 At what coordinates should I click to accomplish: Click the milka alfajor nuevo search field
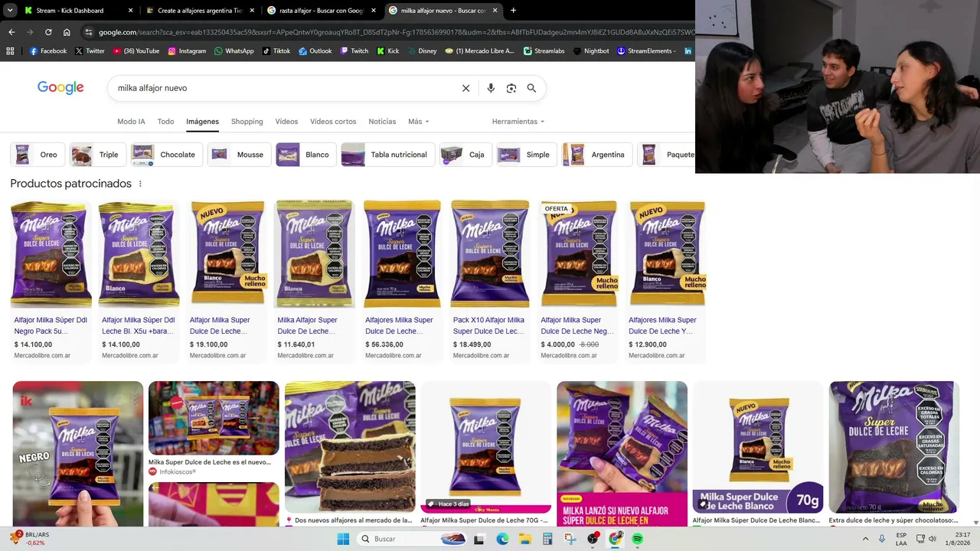pos(283,88)
